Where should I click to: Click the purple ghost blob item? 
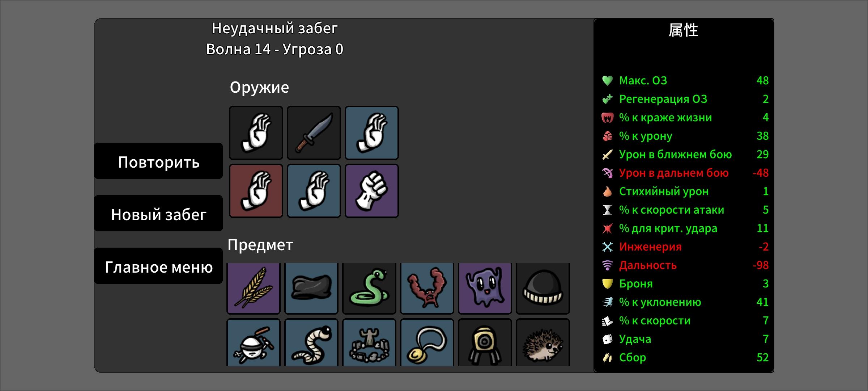pyautogui.click(x=485, y=288)
